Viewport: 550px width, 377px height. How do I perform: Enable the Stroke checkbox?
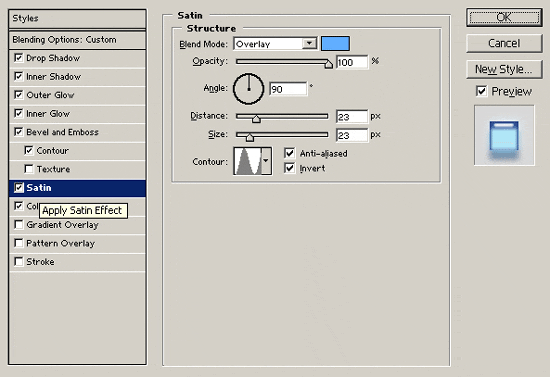coord(19,262)
